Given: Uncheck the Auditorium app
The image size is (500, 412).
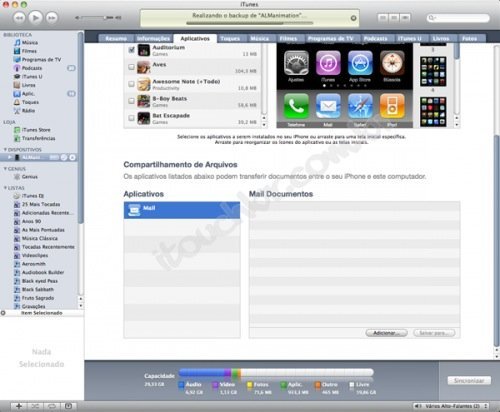Looking at the screenshot, I should (x=131, y=50).
